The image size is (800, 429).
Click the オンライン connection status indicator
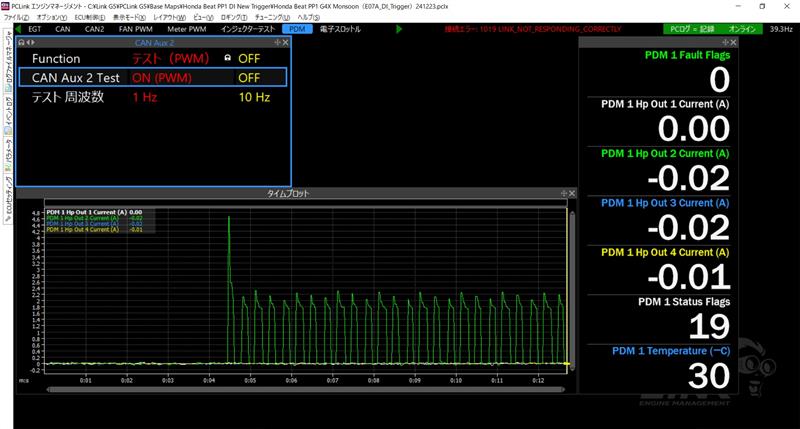[x=742, y=29]
